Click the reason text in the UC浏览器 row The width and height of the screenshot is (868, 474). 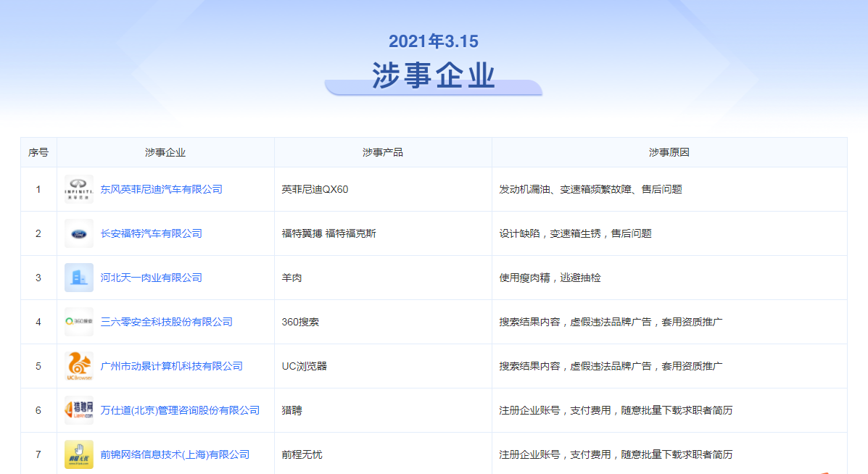pyautogui.click(x=611, y=366)
